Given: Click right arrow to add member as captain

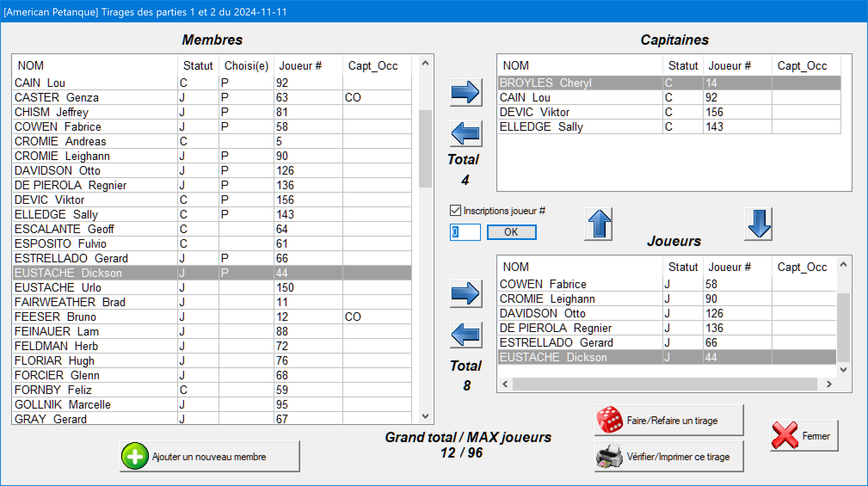Looking at the screenshot, I should click(x=465, y=92).
